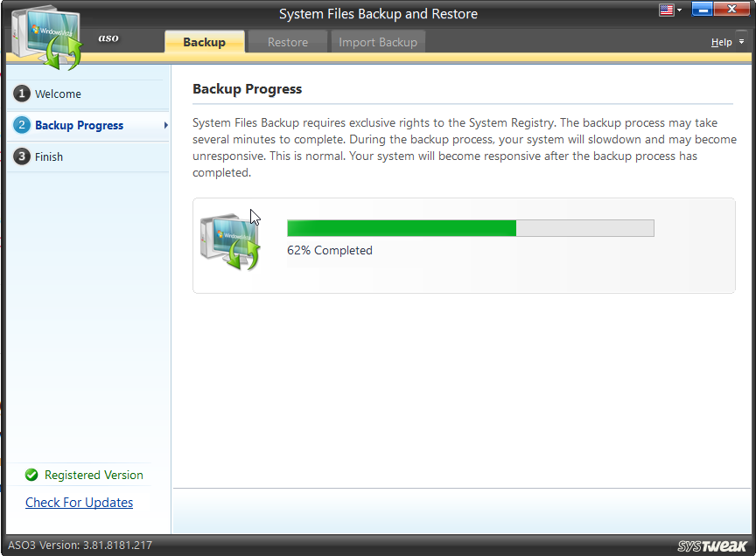Select the Finish step in the sidebar

48,156
